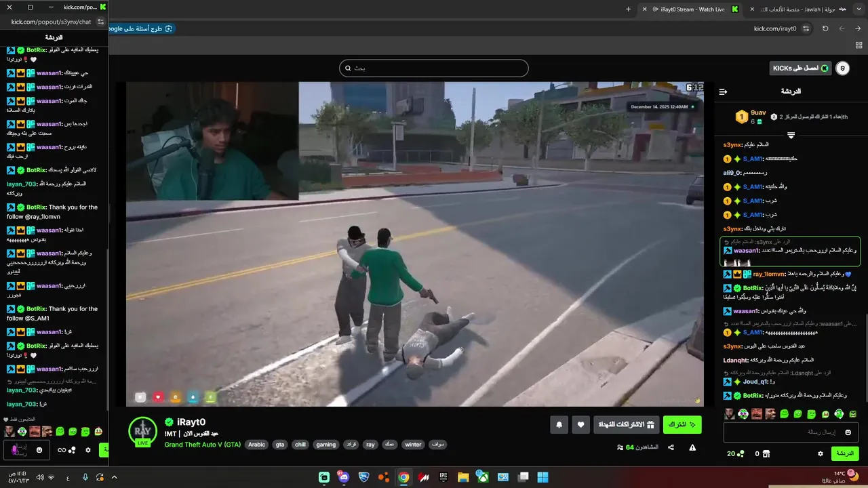Open gifted subscriptions الاشتراكات المُهداة button
The height and width of the screenshot is (488, 868).
coord(627,425)
